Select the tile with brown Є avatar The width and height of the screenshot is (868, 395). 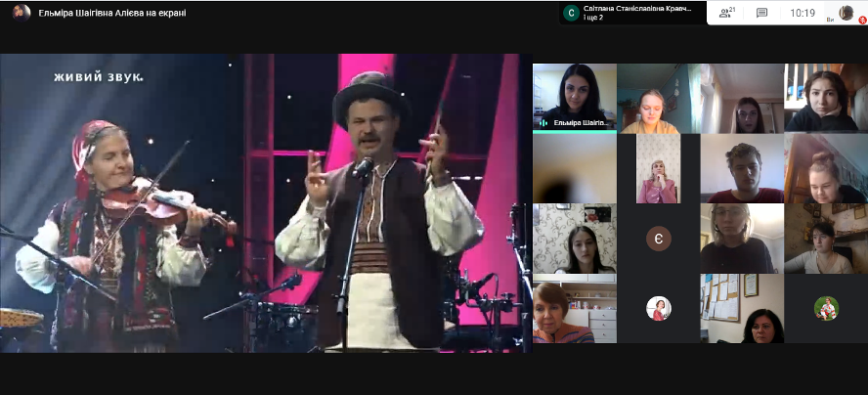[658, 239]
